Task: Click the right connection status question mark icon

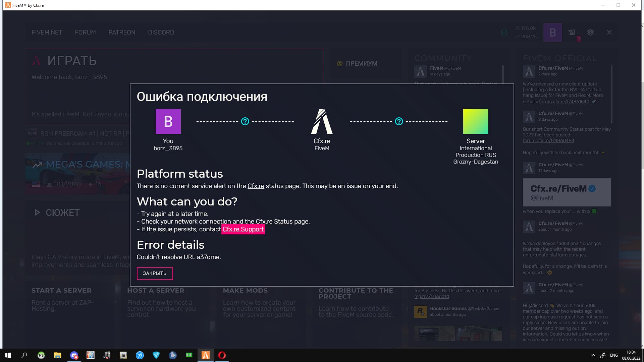Action: tap(399, 121)
